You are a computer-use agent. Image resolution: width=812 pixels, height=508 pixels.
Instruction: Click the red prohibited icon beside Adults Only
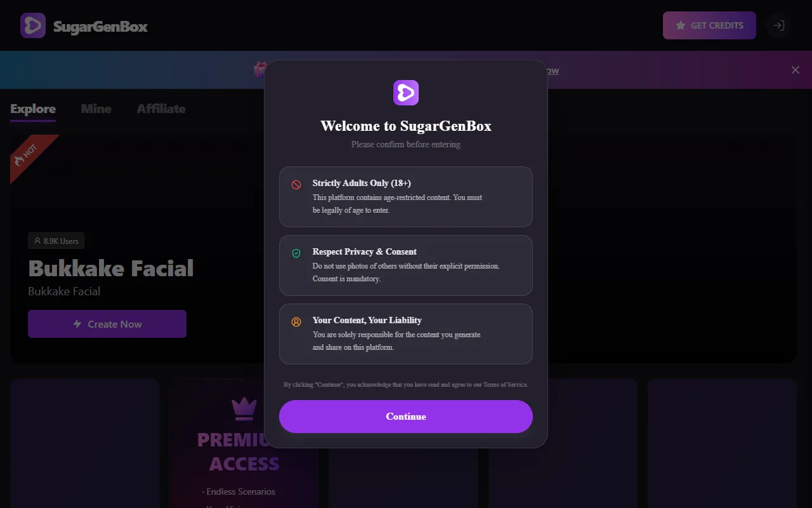point(296,185)
